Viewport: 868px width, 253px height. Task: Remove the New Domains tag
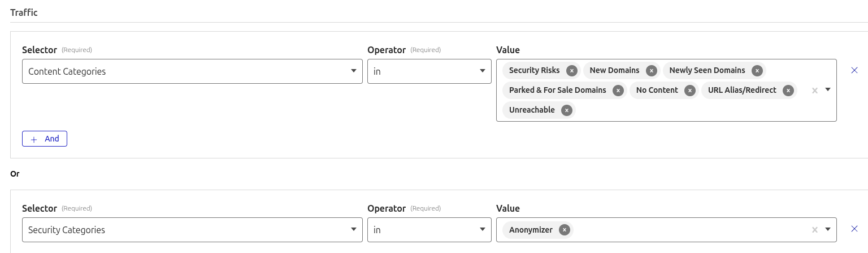(x=651, y=71)
